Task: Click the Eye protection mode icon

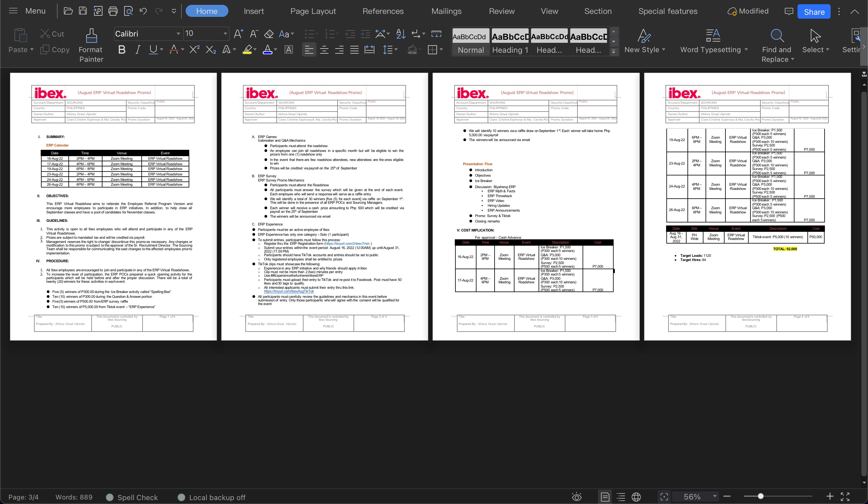Action: (577, 497)
